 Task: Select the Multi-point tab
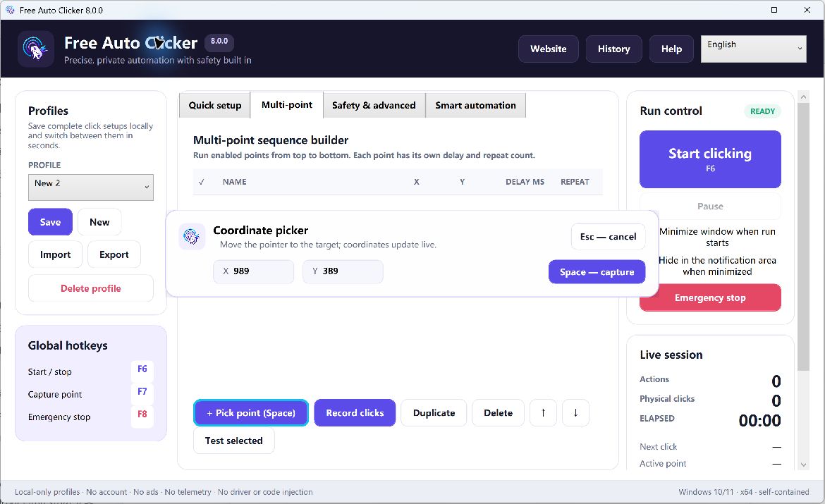(287, 105)
